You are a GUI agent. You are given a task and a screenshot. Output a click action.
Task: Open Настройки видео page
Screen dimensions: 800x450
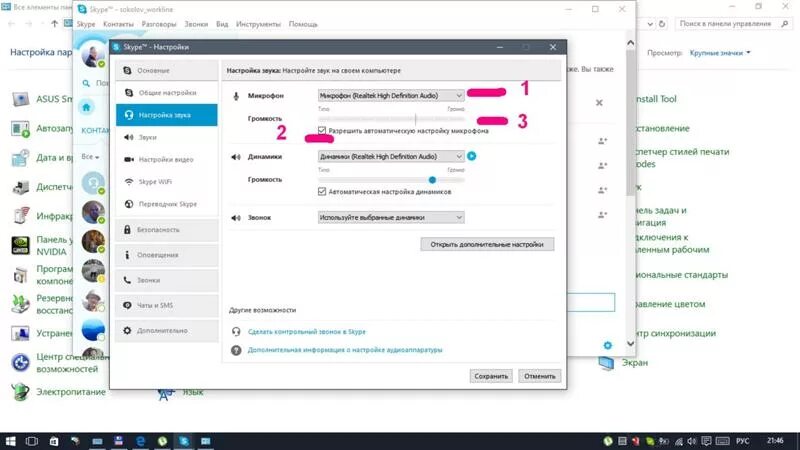[166, 160]
